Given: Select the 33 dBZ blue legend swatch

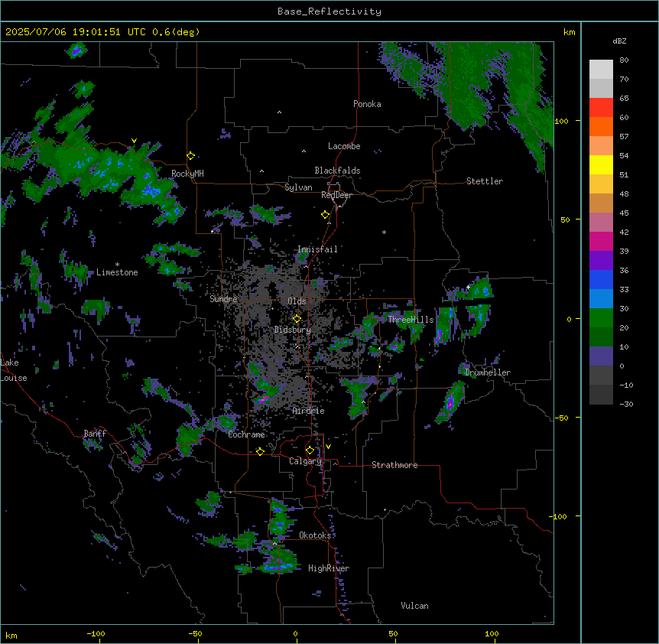Looking at the screenshot, I should (601, 279).
